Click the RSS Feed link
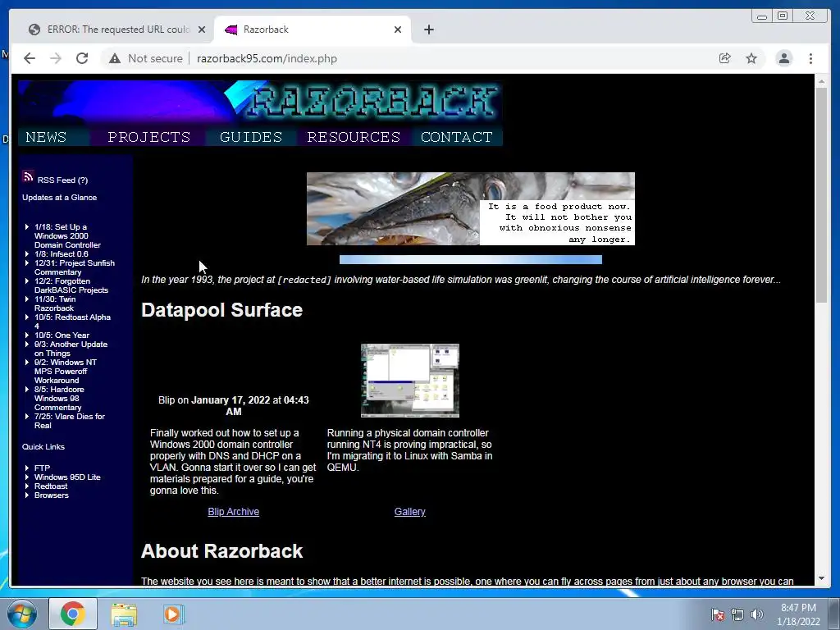Viewport: 840px width, 630px height. (x=57, y=180)
